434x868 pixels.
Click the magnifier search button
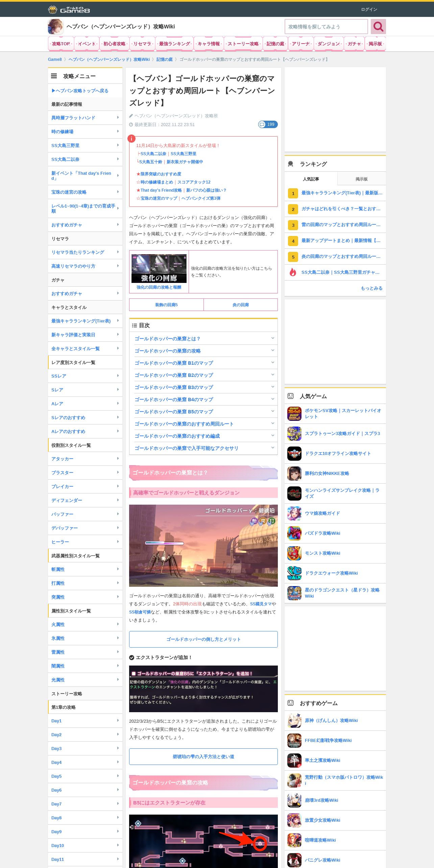click(378, 26)
